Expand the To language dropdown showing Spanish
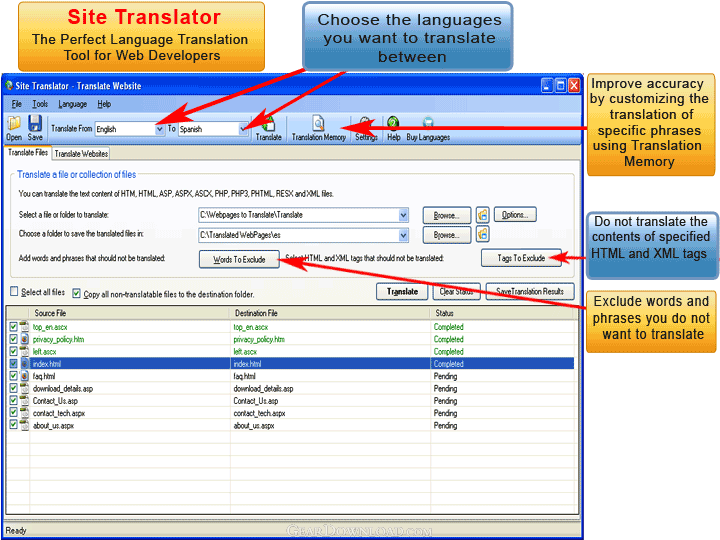 243,129
